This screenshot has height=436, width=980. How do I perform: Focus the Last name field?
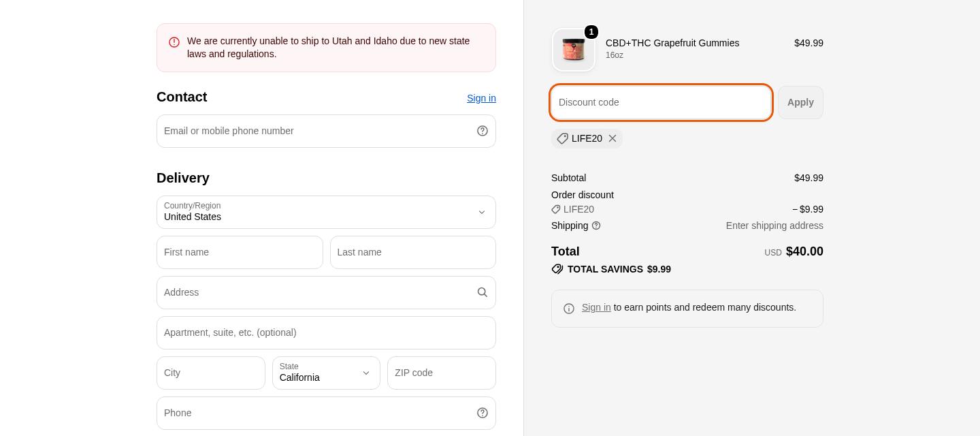tap(413, 252)
